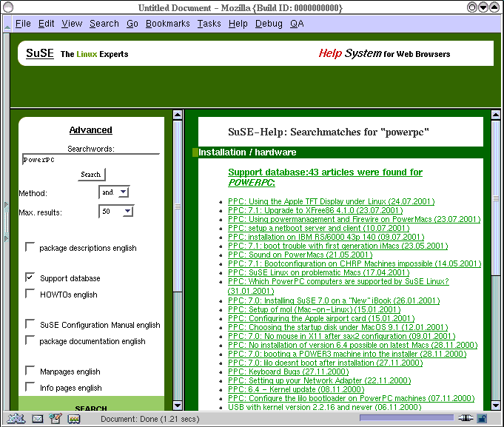Open PPC: setup a netboot server and client

coord(318,228)
